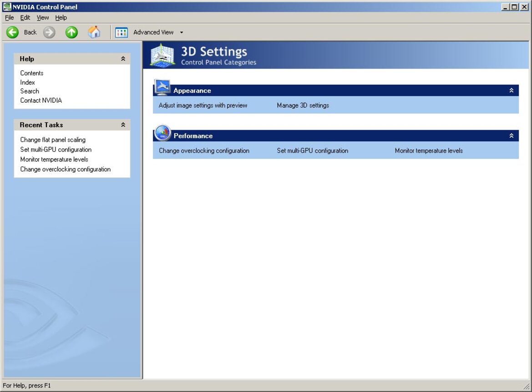Image resolution: width=532 pixels, height=392 pixels.
Task: Open Monitor temperature levels under Performance
Action: [429, 151]
